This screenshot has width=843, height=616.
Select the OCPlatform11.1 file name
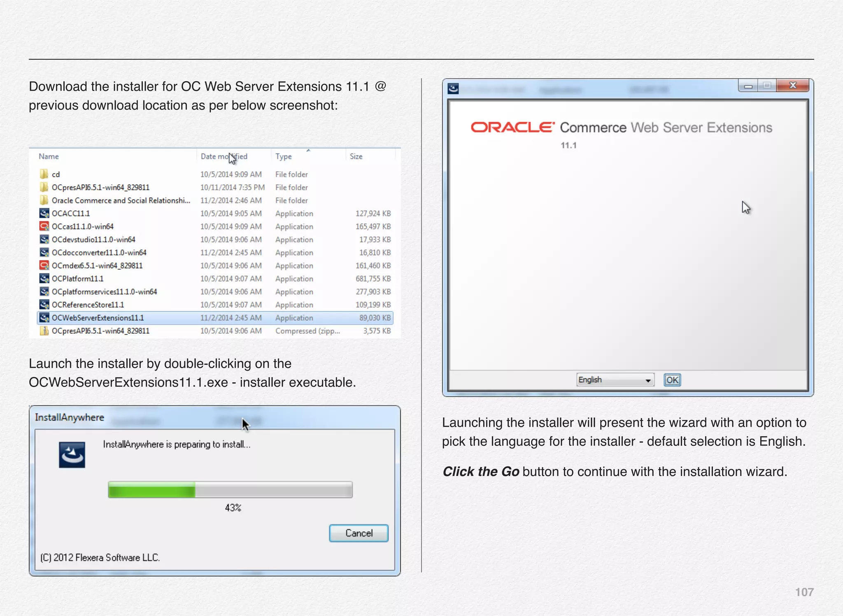78,278
